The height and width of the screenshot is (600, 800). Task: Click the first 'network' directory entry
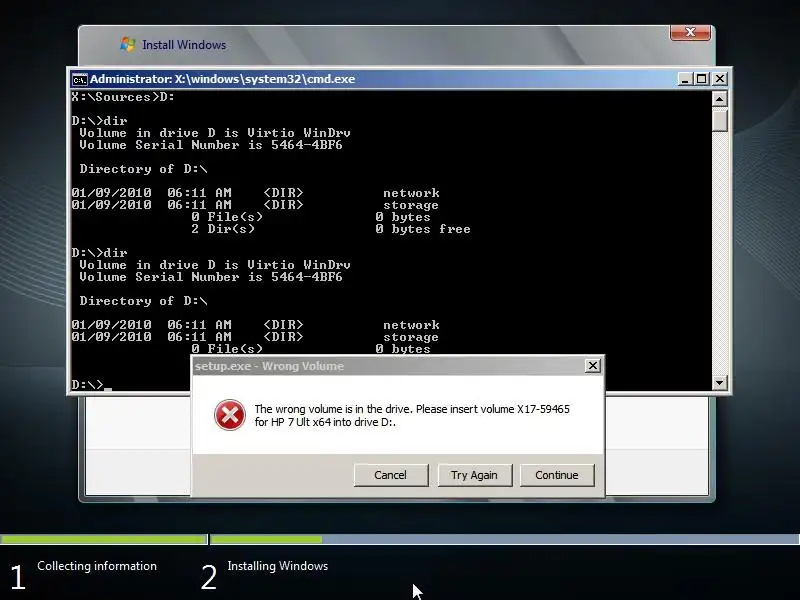411,193
